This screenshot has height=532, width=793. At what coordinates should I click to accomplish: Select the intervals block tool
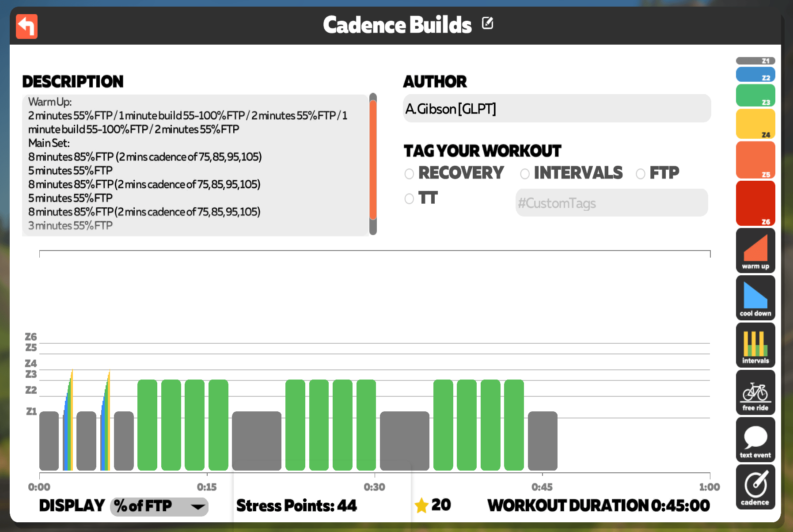point(755,345)
